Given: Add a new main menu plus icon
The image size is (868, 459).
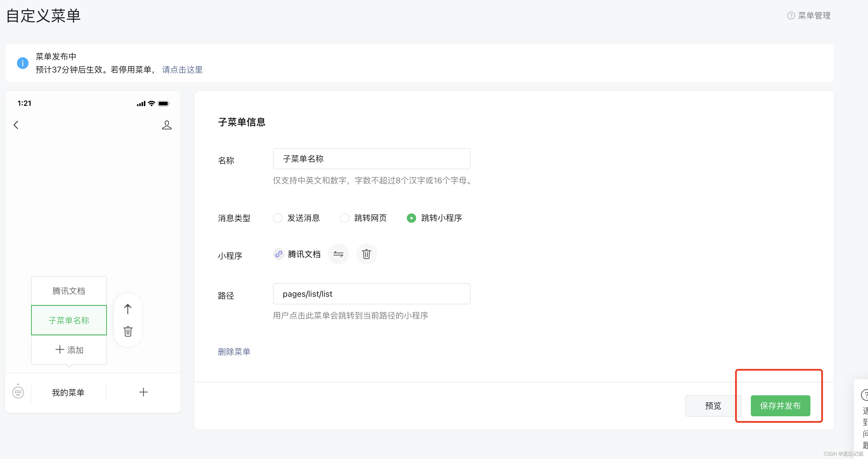Looking at the screenshot, I should tap(143, 392).
